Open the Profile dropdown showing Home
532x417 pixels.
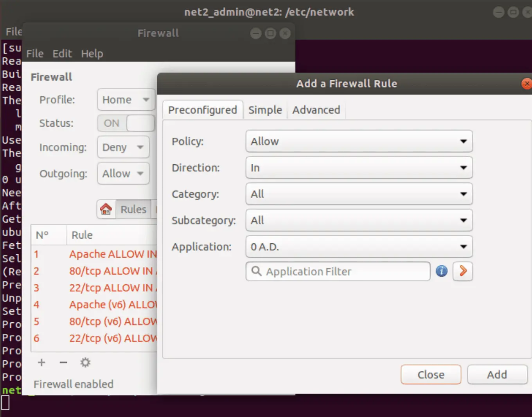[x=126, y=100]
